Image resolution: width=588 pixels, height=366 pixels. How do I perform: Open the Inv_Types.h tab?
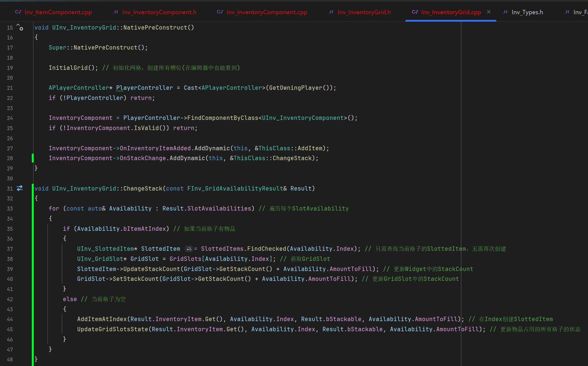tap(527, 12)
